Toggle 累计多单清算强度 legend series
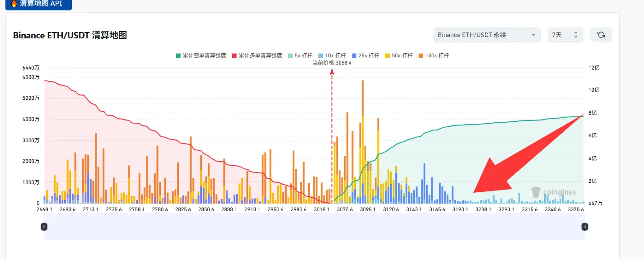This screenshot has width=644, height=260. pos(257,56)
